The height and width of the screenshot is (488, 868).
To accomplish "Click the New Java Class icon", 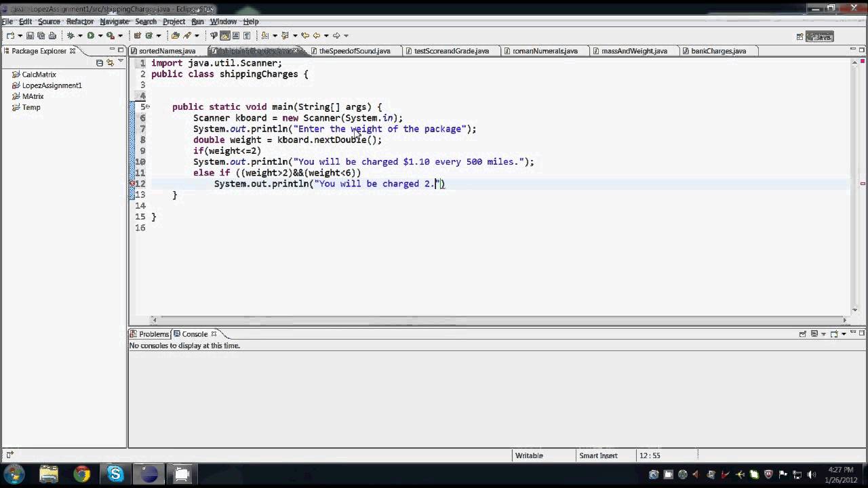I will 149,35.
